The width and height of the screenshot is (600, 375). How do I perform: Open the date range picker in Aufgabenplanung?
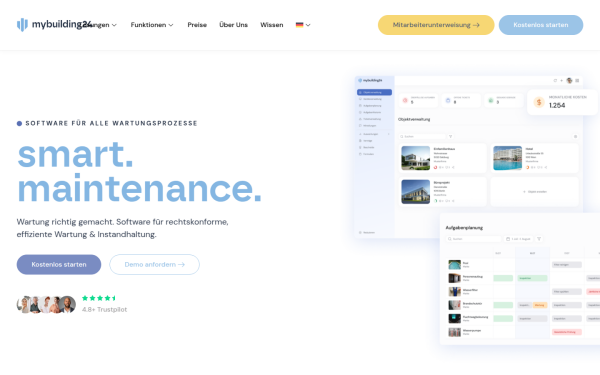tap(518, 239)
